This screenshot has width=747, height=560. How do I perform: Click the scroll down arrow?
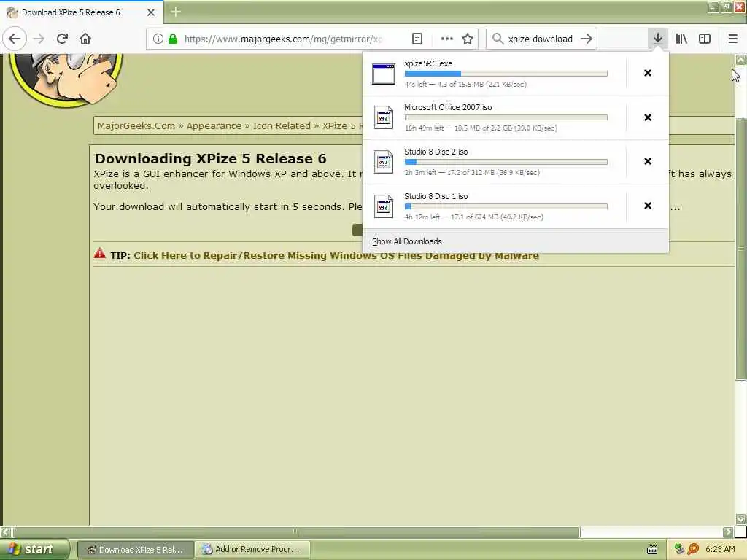pos(740,519)
